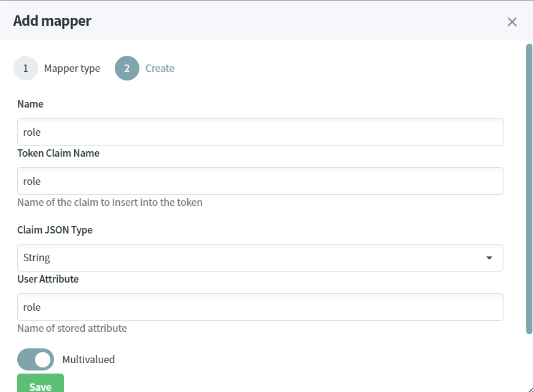
Task: Select the User Attribute text box
Action: [x=259, y=307]
